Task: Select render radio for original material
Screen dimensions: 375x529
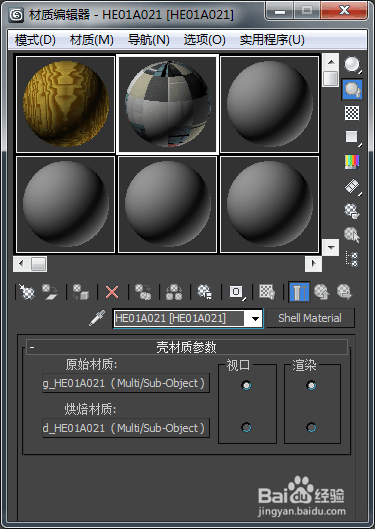Action: (311, 385)
